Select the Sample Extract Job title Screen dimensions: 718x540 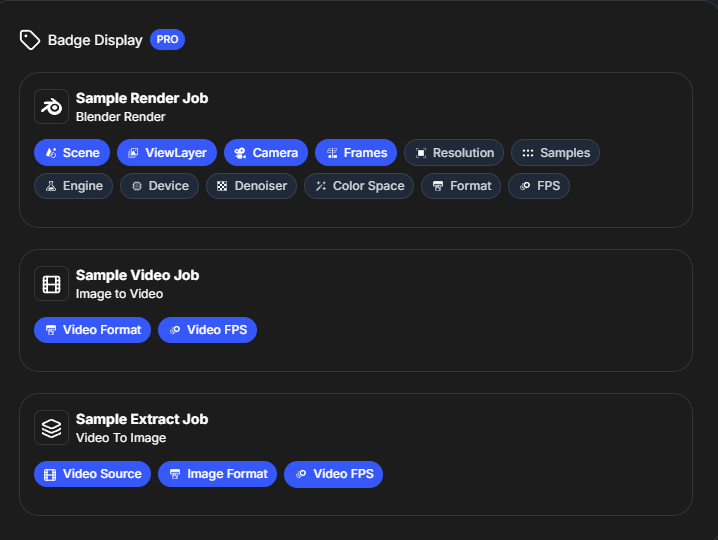pyautogui.click(x=142, y=419)
